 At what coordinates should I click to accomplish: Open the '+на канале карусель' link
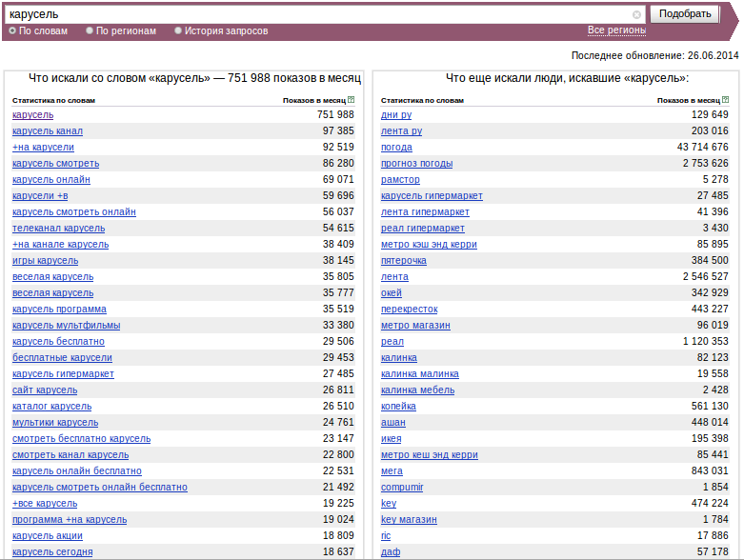tap(61, 244)
